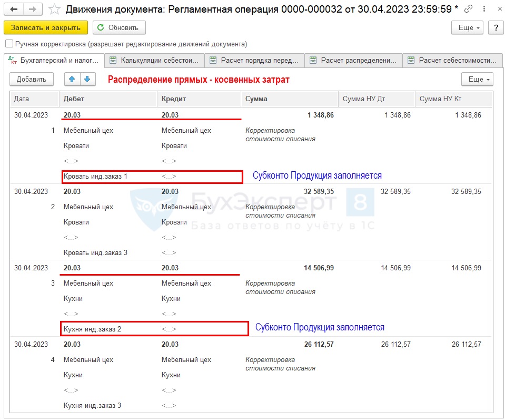This screenshot has width=505, height=420.
Task: Go back using the left arrow
Action: point(14,9)
